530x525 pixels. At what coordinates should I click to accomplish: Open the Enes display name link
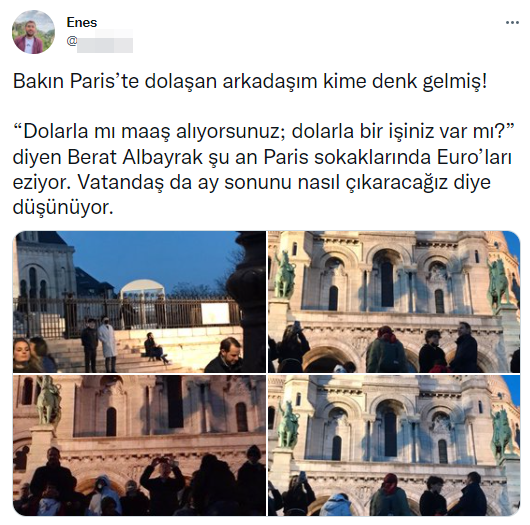tap(82, 22)
